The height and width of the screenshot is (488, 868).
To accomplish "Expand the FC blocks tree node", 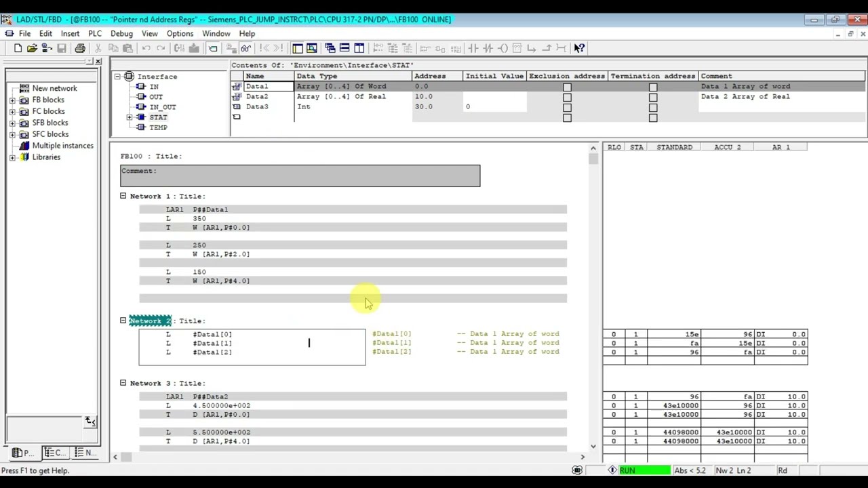I will [12, 111].
